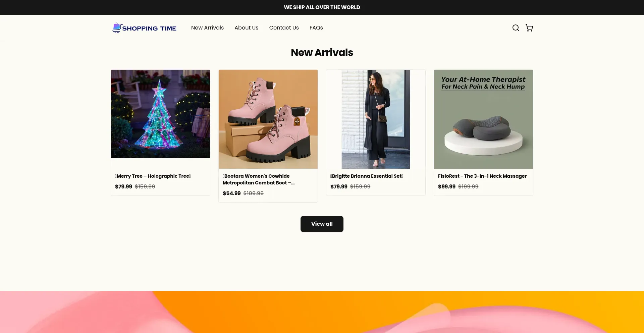Open the neck massager product image
The width and height of the screenshot is (644, 333).
(x=483, y=119)
